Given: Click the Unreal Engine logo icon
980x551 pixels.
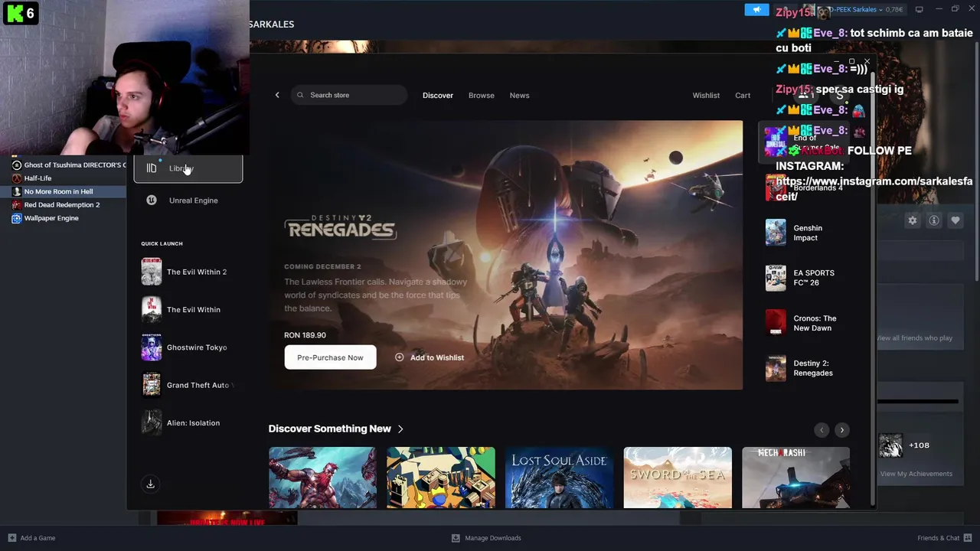Looking at the screenshot, I should pos(152,201).
